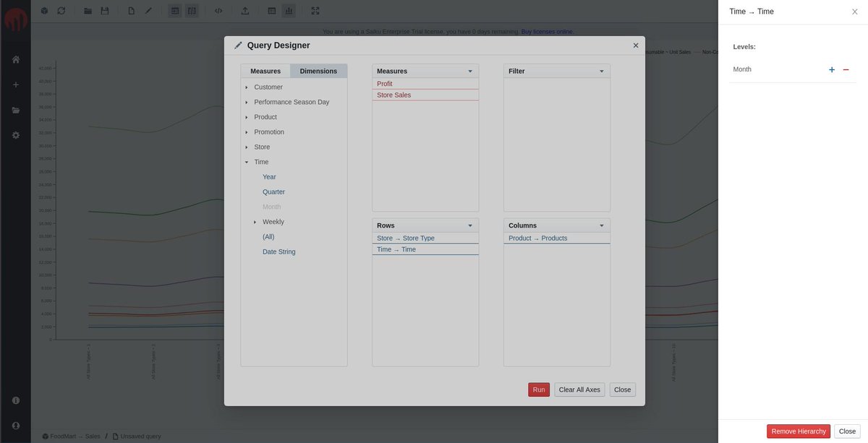Select the Date String level
The width and height of the screenshot is (868, 443).
pyautogui.click(x=279, y=251)
